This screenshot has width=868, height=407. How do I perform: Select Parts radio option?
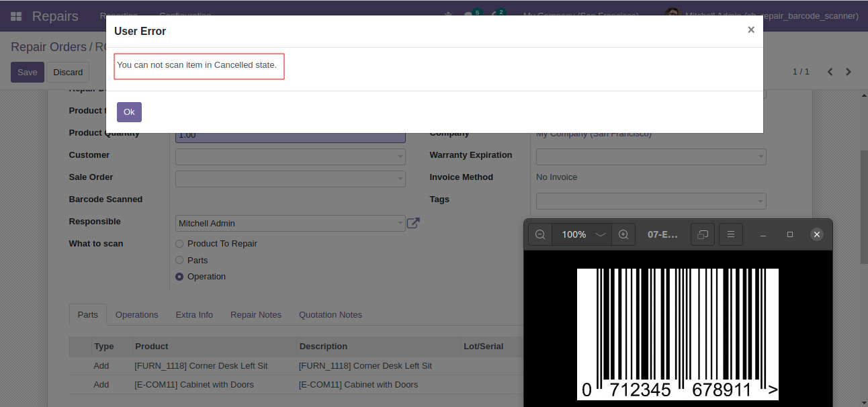[x=179, y=260]
